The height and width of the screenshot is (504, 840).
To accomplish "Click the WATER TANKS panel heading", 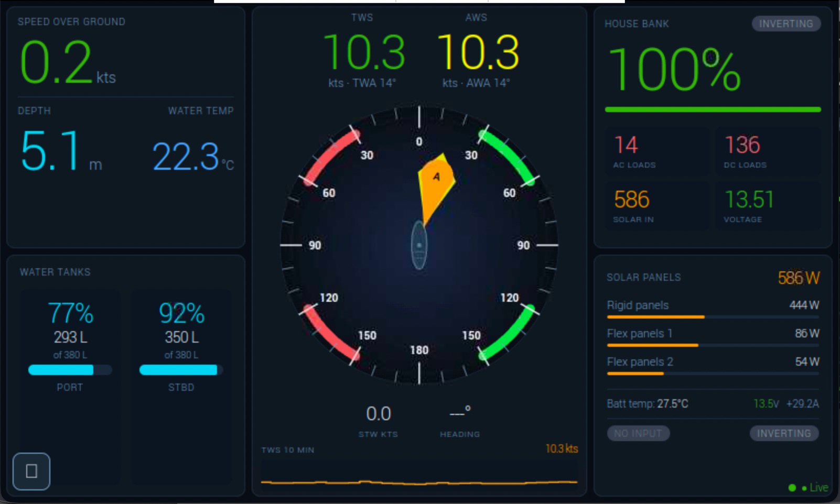I will 55,272.
